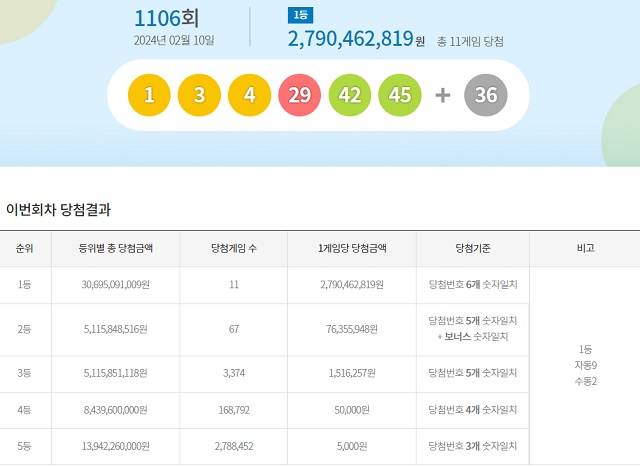Click the winner count 11 in table
Image resolution: width=640 pixels, height=467 pixels.
pyautogui.click(x=234, y=285)
